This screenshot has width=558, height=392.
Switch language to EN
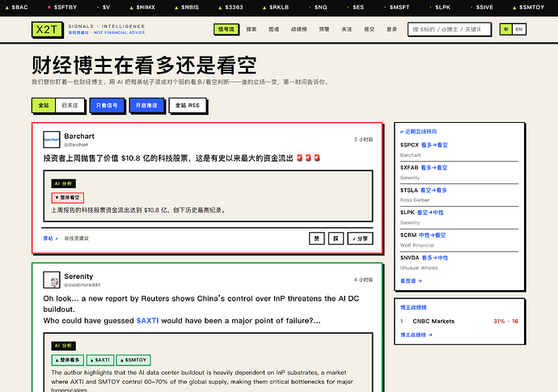[x=519, y=29]
